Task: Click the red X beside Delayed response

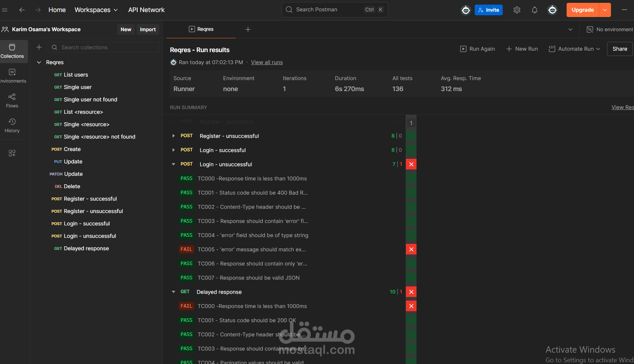Action: [411, 292]
